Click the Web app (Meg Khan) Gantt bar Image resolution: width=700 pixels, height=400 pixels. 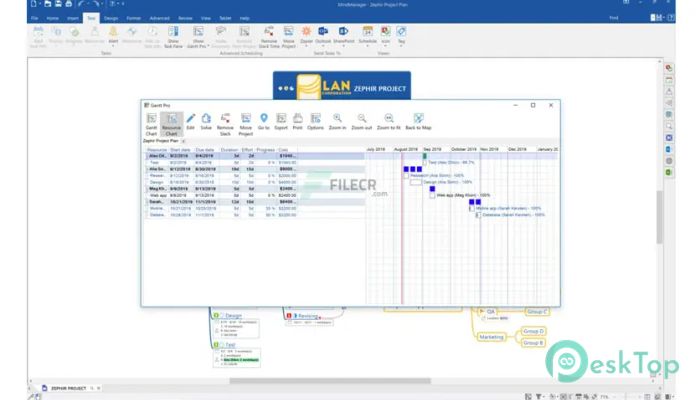point(432,196)
